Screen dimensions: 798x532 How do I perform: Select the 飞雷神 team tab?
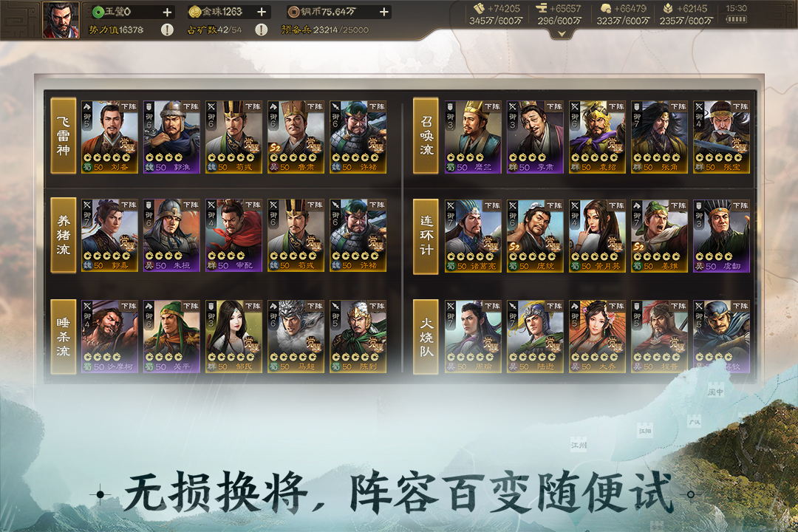point(64,136)
